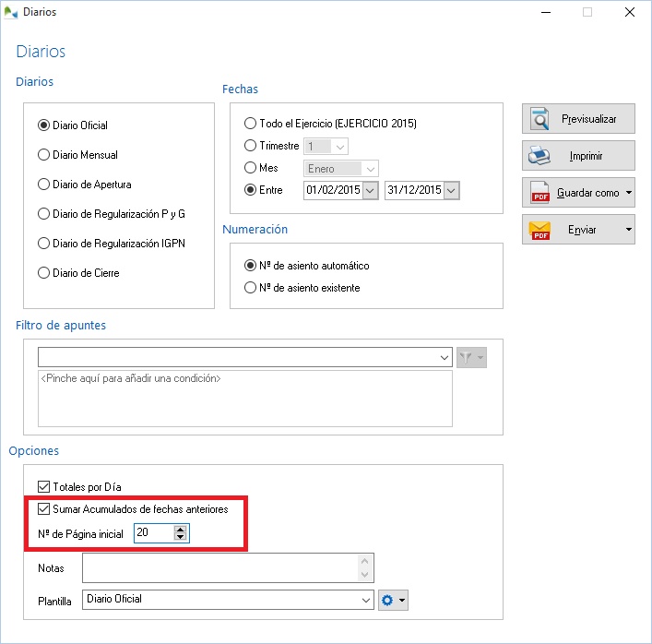
Task: Expand the Guardar como dropdown arrow
Action: pos(629,193)
